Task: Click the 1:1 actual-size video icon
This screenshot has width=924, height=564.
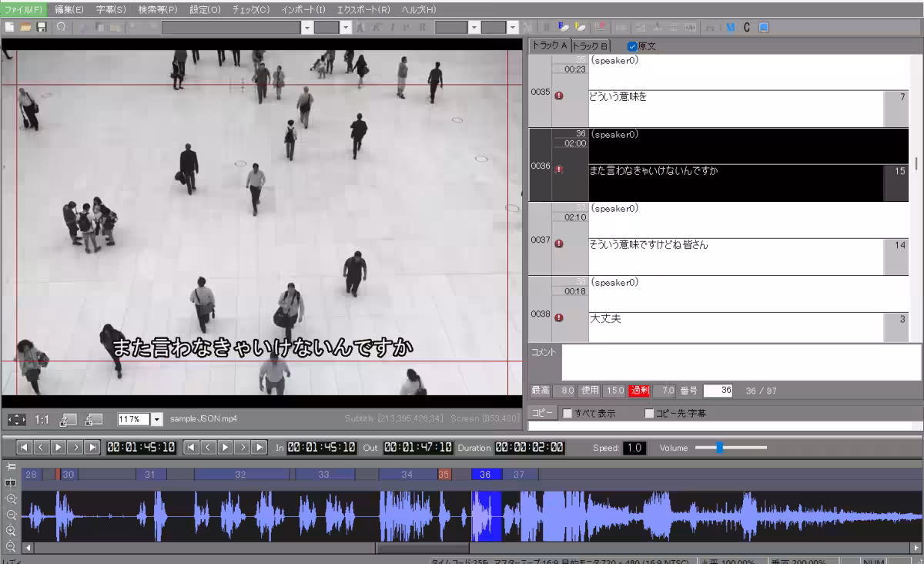Action: point(42,420)
